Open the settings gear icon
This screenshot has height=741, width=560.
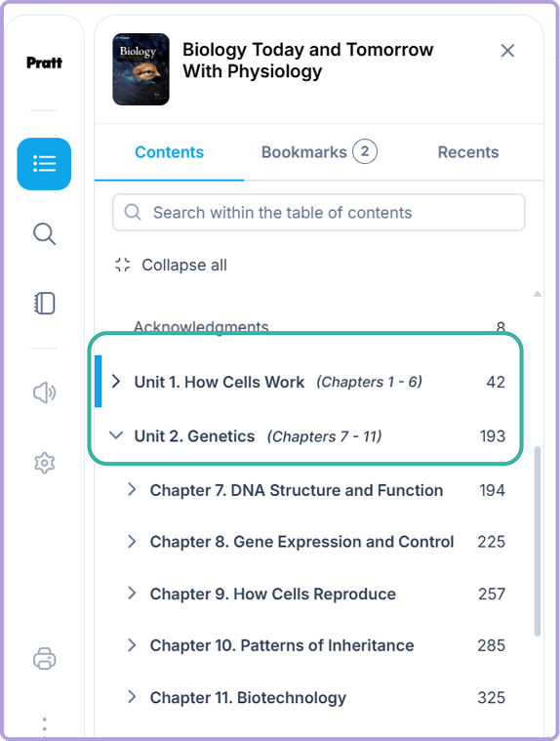pos(44,463)
